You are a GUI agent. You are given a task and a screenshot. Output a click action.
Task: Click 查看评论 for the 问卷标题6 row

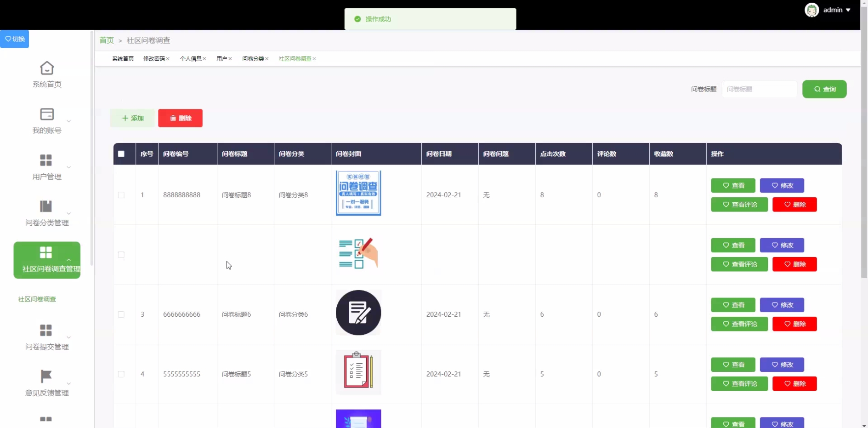[x=739, y=324]
